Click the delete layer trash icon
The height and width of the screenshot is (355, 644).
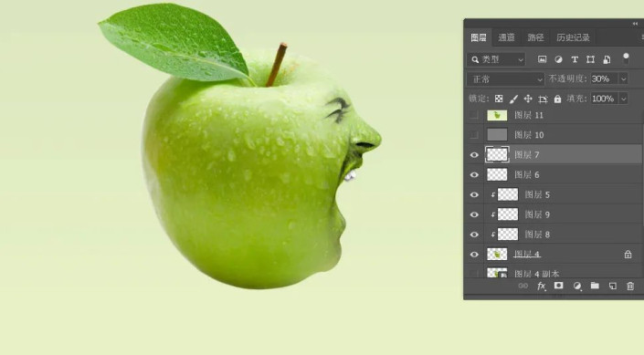point(630,286)
